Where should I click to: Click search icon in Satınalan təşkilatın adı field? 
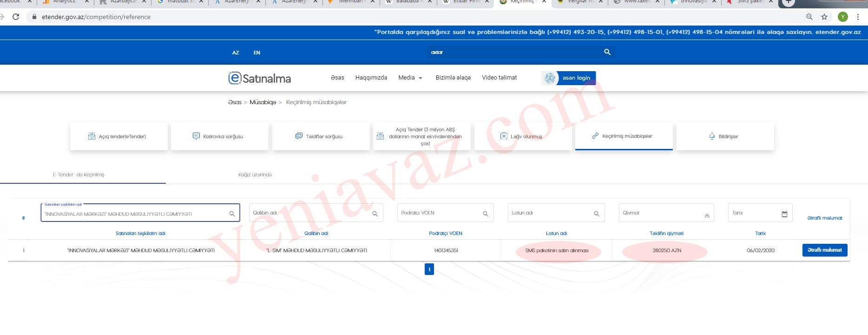(232, 214)
